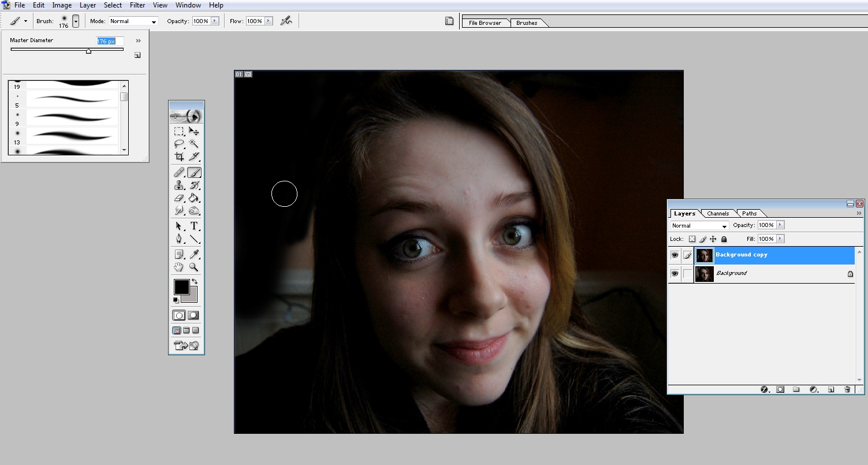The image size is (868, 465).
Task: Open the Brushes tab in palette well
Action: [527, 23]
